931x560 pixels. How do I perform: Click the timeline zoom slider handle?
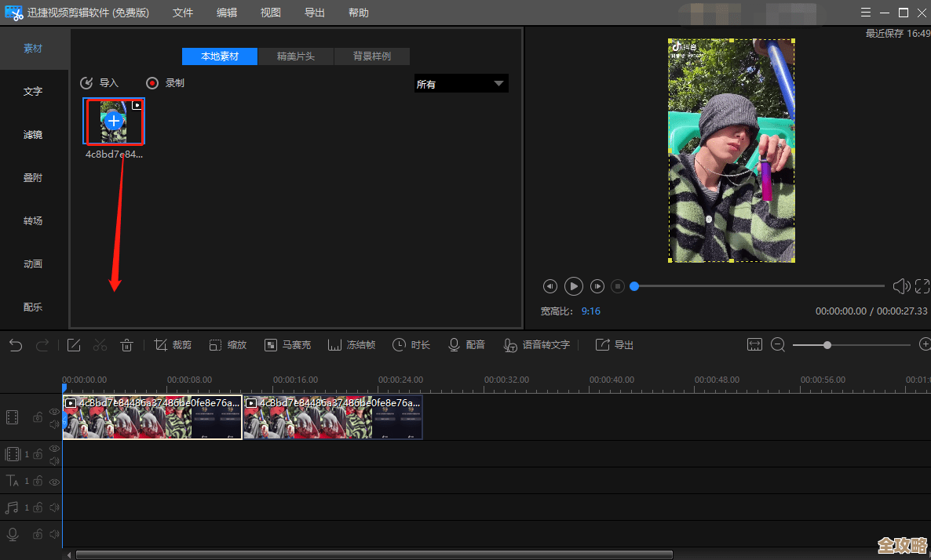pyautogui.click(x=827, y=345)
